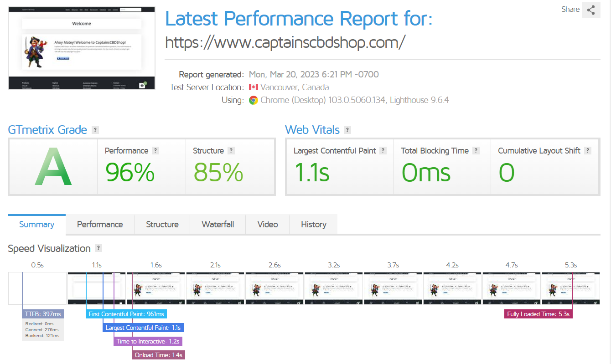The image size is (611, 364).
Task: Click the Vancouver, Canada location text
Action: (x=295, y=87)
